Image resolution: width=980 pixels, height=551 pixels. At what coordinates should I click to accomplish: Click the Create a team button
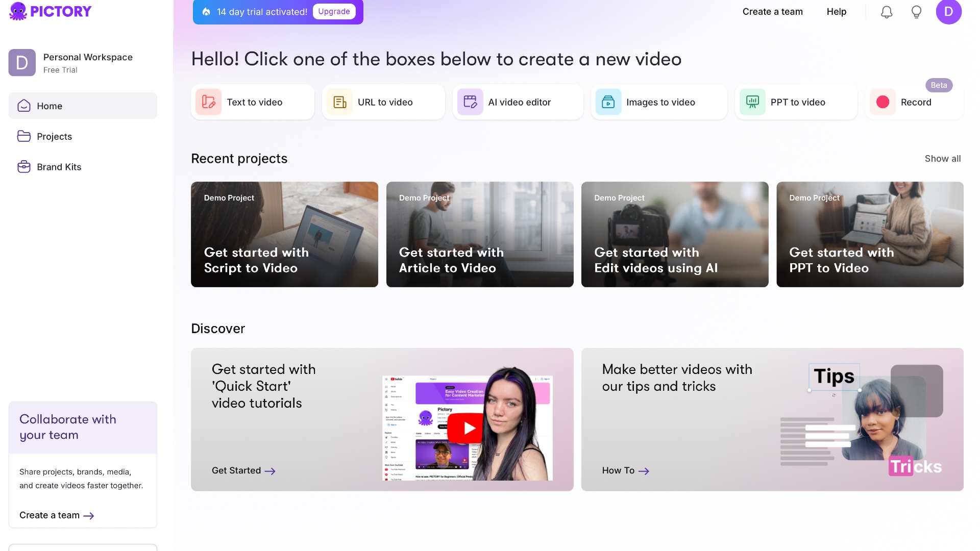pyautogui.click(x=773, y=11)
